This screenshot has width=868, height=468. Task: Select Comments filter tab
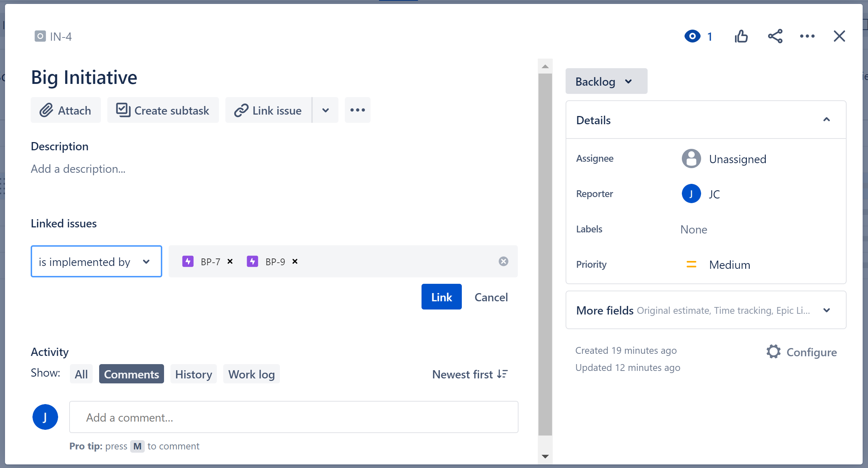tap(132, 373)
